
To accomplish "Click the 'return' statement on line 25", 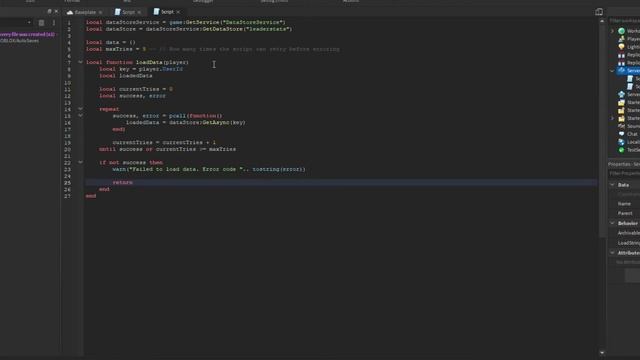I will [122, 182].
